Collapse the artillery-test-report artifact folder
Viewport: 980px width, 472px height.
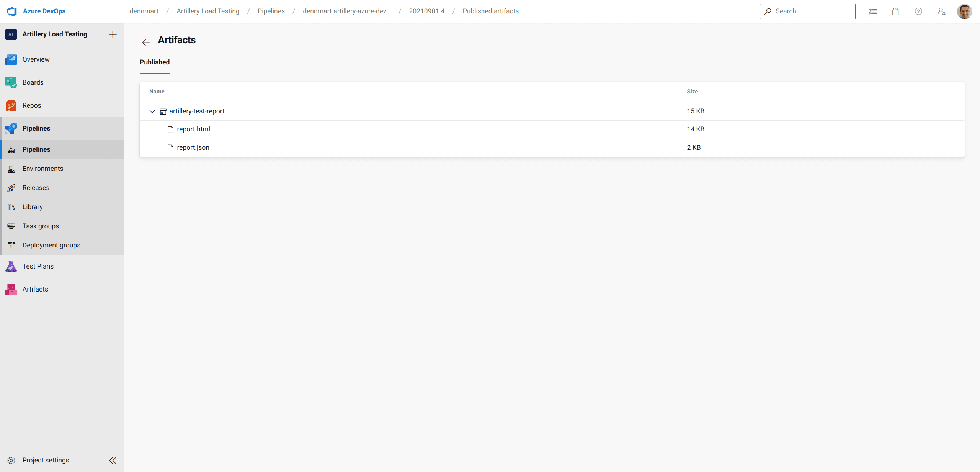(x=152, y=111)
